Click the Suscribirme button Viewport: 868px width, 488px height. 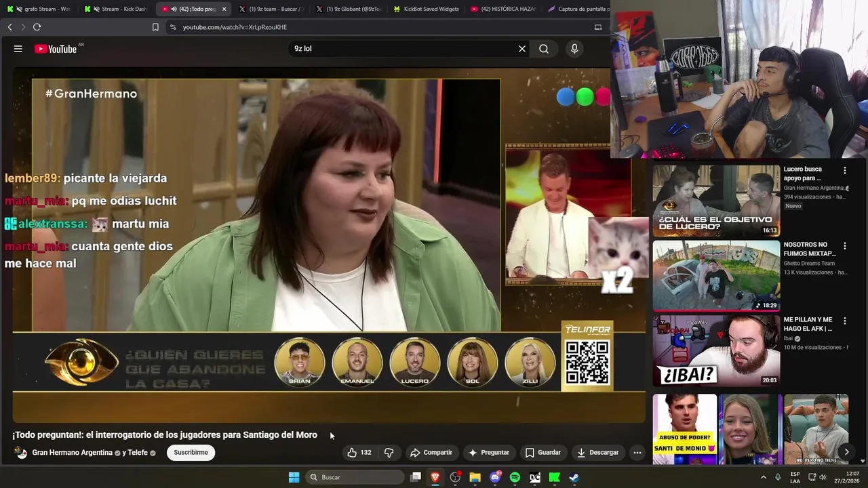(191, 452)
